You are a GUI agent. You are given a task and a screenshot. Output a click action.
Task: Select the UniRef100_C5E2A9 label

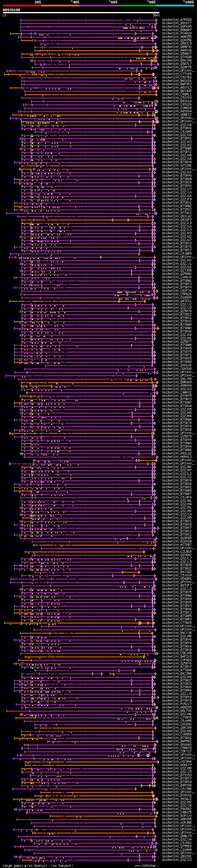(x=177, y=653)
